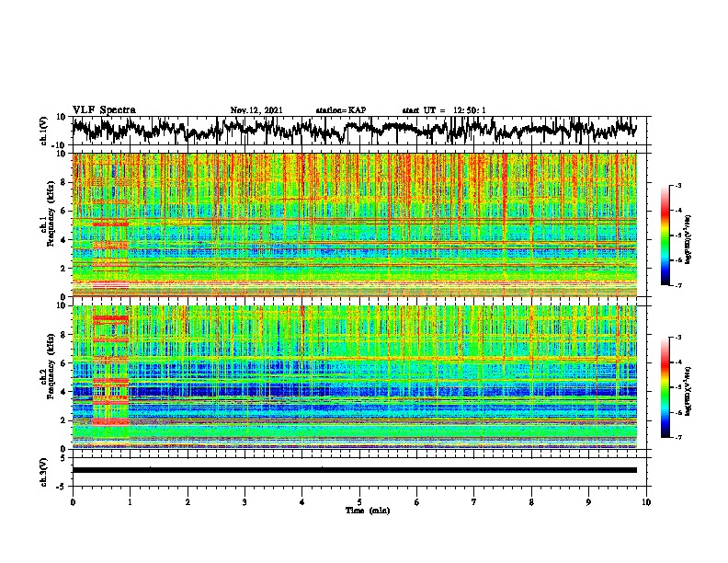Screen dimensions: 728x563
Task: Click the ch.2 color bar "-7" label
Action: (678, 438)
